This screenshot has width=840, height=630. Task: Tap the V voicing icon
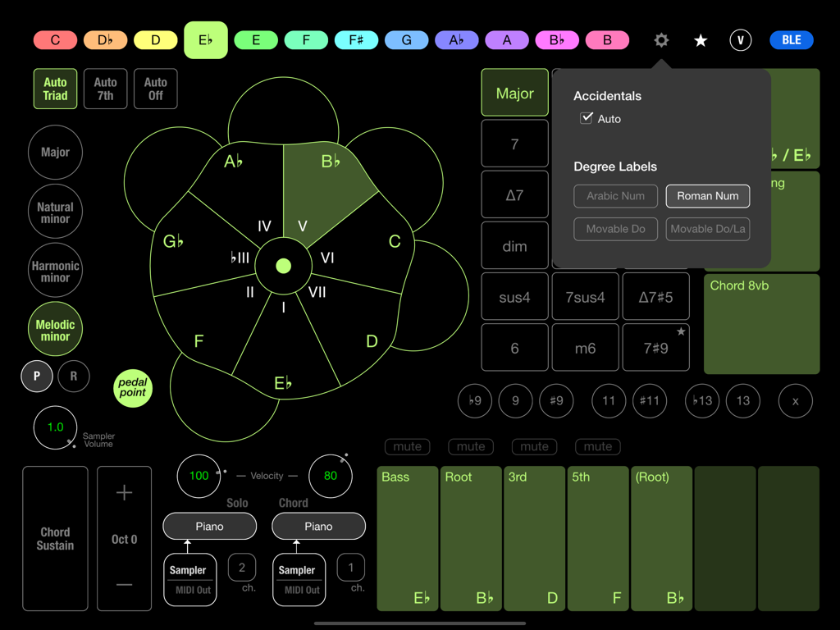tap(740, 39)
